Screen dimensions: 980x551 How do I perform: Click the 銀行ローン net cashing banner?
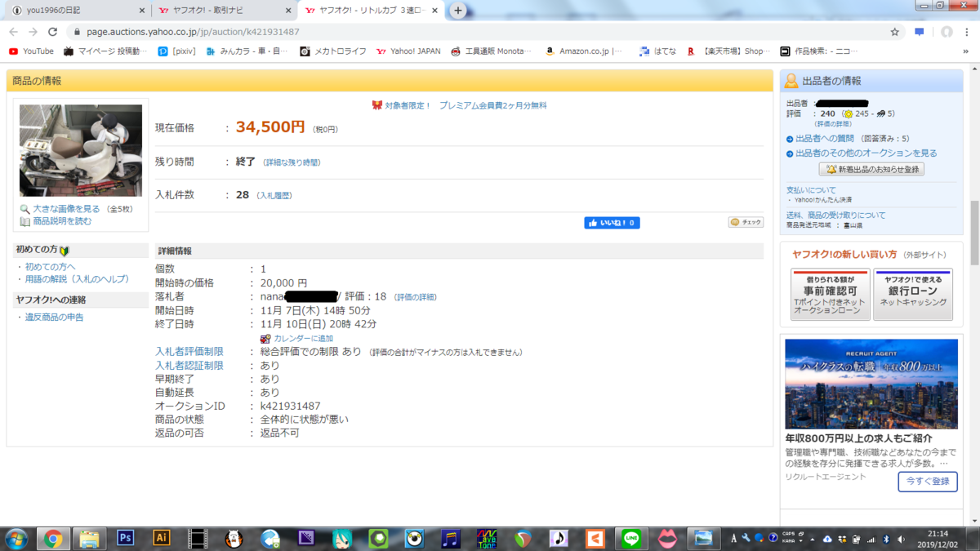(913, 294)
